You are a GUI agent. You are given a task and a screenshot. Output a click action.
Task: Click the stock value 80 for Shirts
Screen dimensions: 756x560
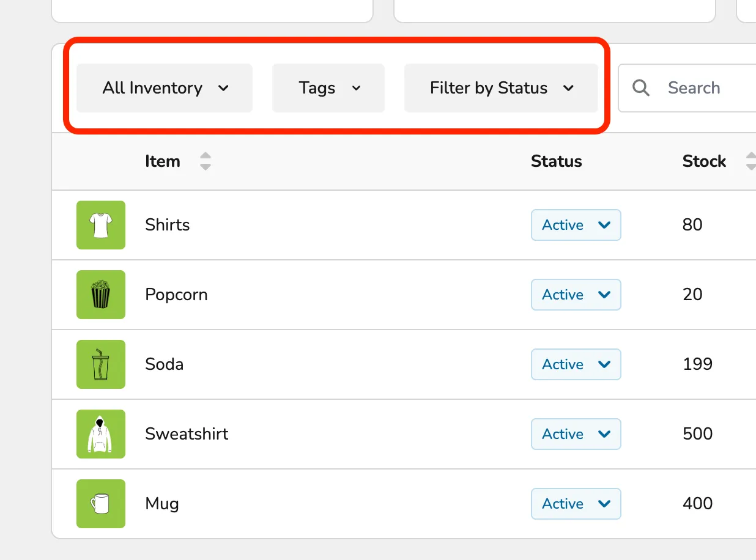(692, 225)
